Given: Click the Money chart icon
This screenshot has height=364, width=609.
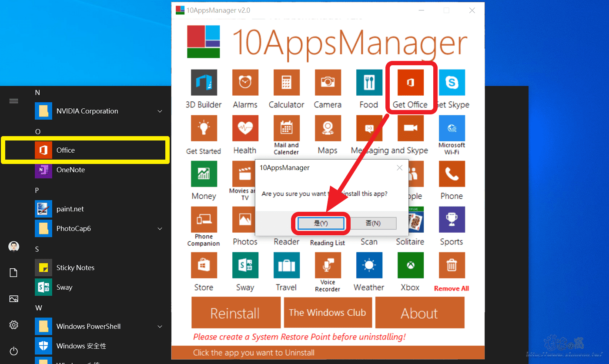Looking at the screenshot, I should click(204, 174).
